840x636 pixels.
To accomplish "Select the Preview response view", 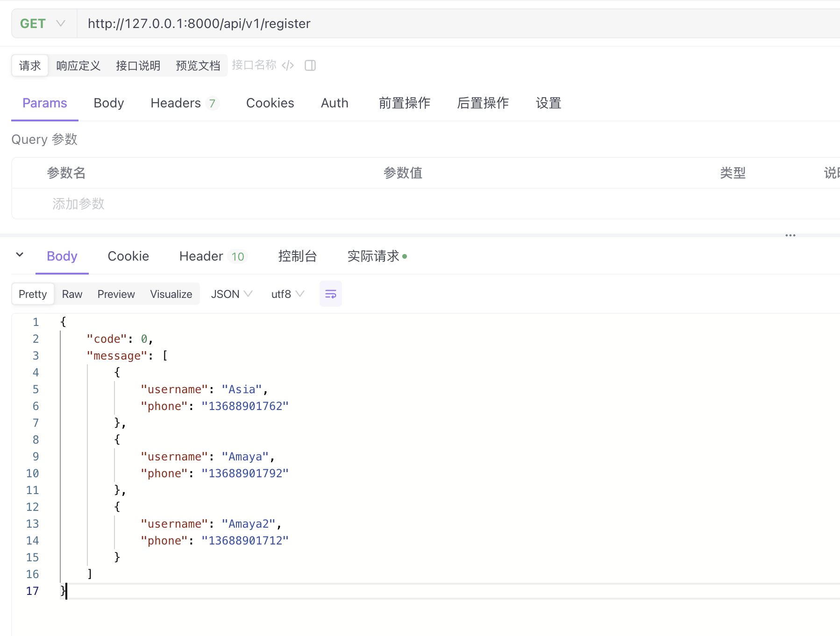I will (116, 294).
